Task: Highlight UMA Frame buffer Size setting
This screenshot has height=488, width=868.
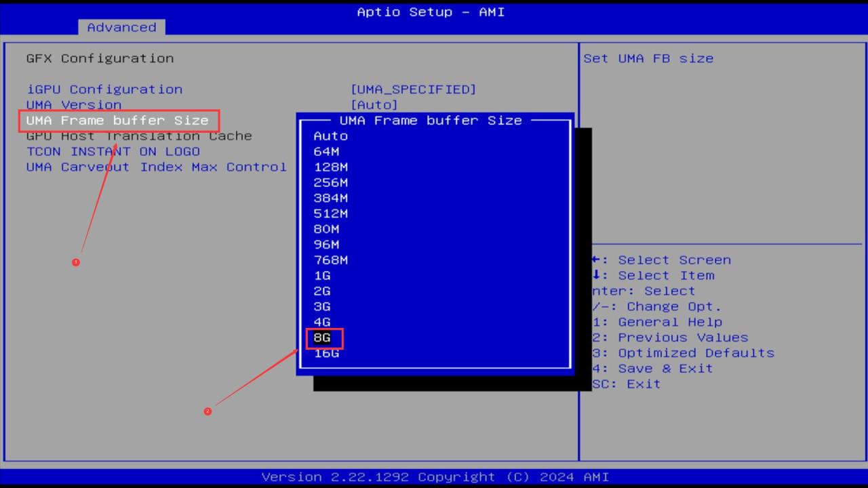Action: (117, 121)
